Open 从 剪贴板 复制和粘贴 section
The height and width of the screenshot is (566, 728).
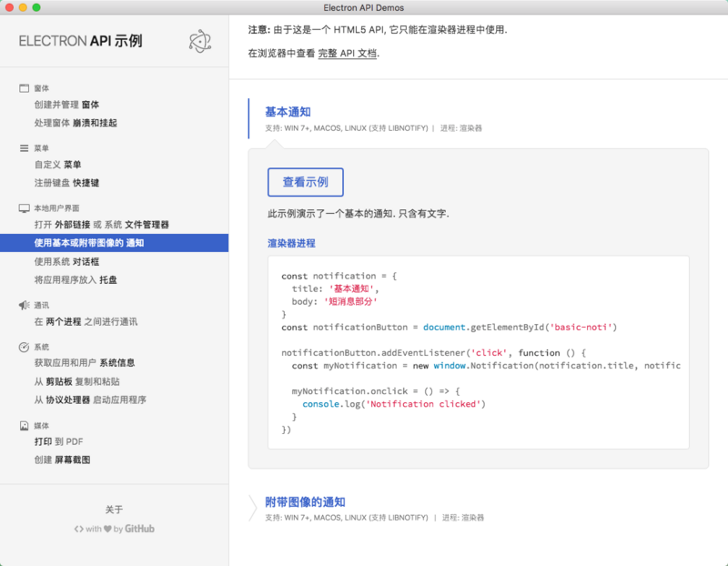(x=77, y=381)
